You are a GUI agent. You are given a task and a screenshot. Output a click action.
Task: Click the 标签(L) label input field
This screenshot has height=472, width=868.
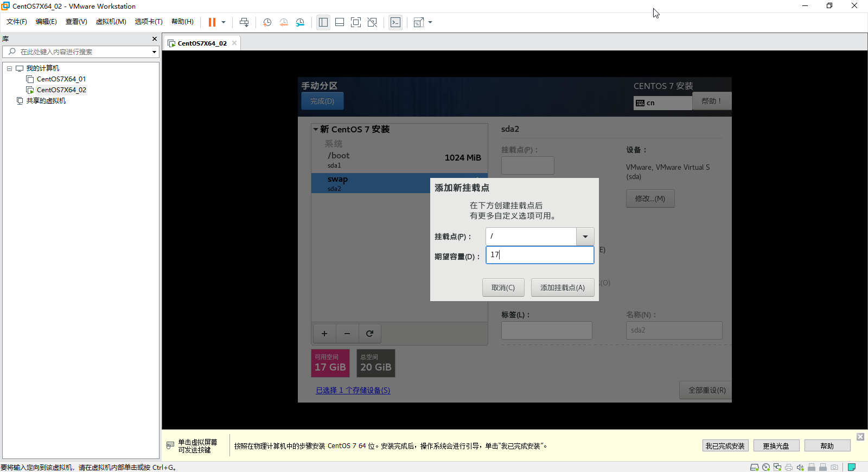tap(547, 330)
